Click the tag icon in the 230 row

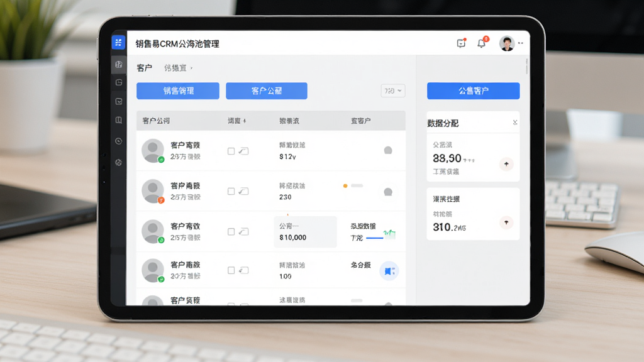pos(244,191)
